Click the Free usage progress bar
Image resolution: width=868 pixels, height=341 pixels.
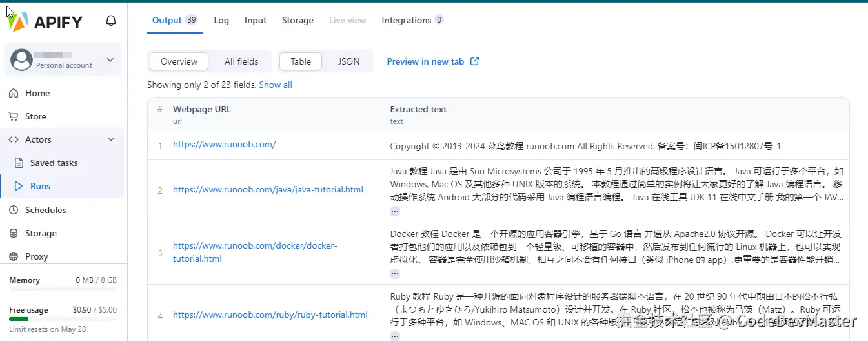[63, 318]
